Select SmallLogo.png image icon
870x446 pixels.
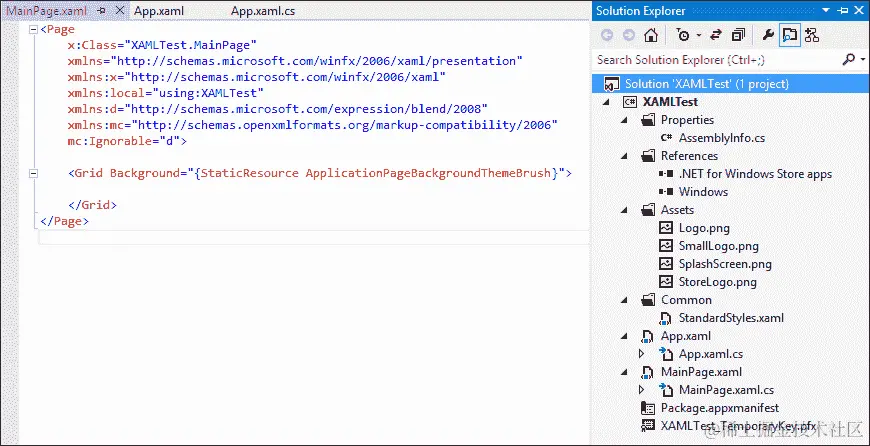click(665, 246)
